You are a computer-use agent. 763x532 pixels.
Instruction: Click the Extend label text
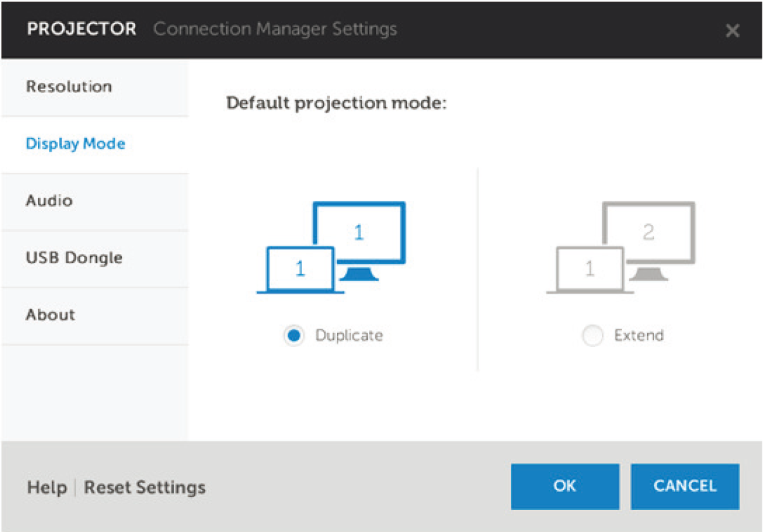pos(639,336)
